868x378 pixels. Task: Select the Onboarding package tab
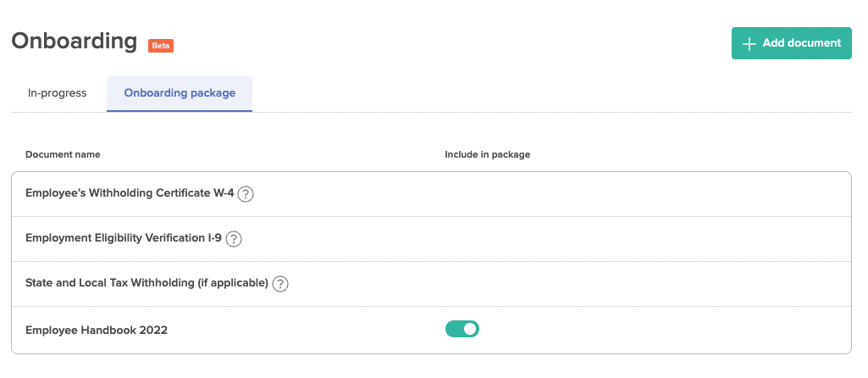[180, 93]
